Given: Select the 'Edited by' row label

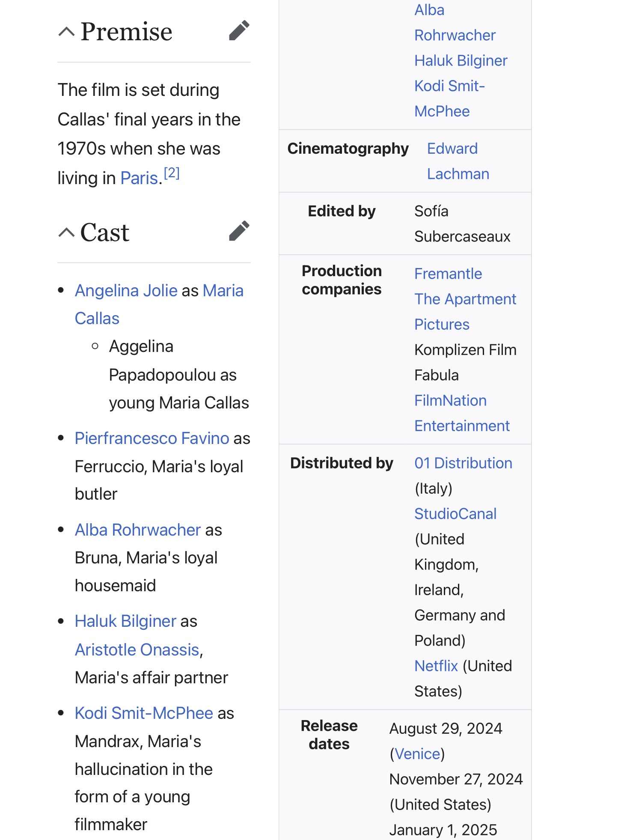Looking at the screenshot, I should (x=342, y=211).
